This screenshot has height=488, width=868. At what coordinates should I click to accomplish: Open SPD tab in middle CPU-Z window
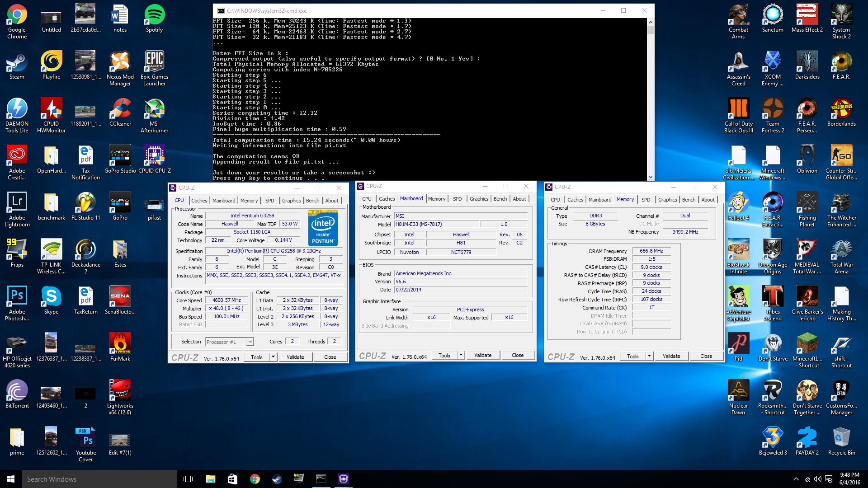tap(457, 199)
